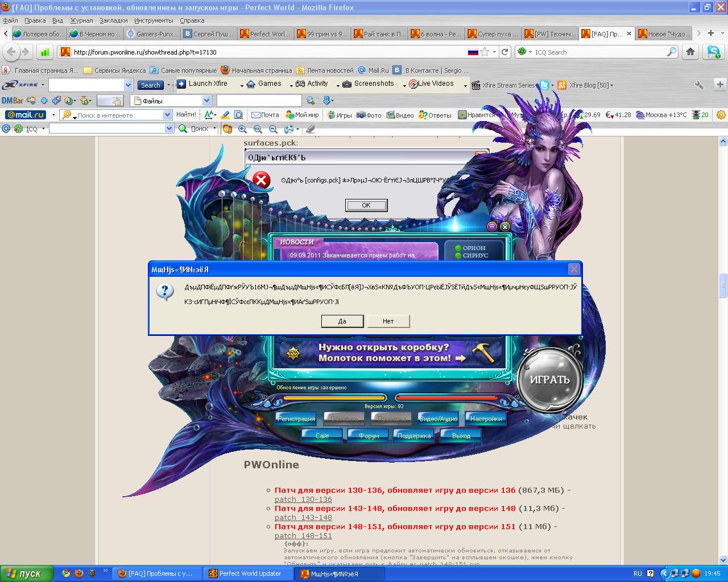The width and height of the screenshot is (728, 582).
Task: Open Настройки in the updater
Action: click(x=486, y=419)
